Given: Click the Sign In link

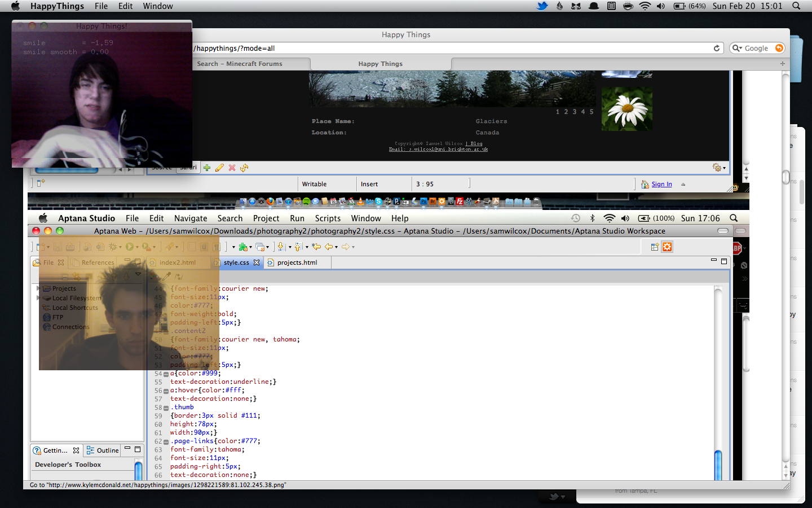Looking at the screenshot, I should coord(661,184).
